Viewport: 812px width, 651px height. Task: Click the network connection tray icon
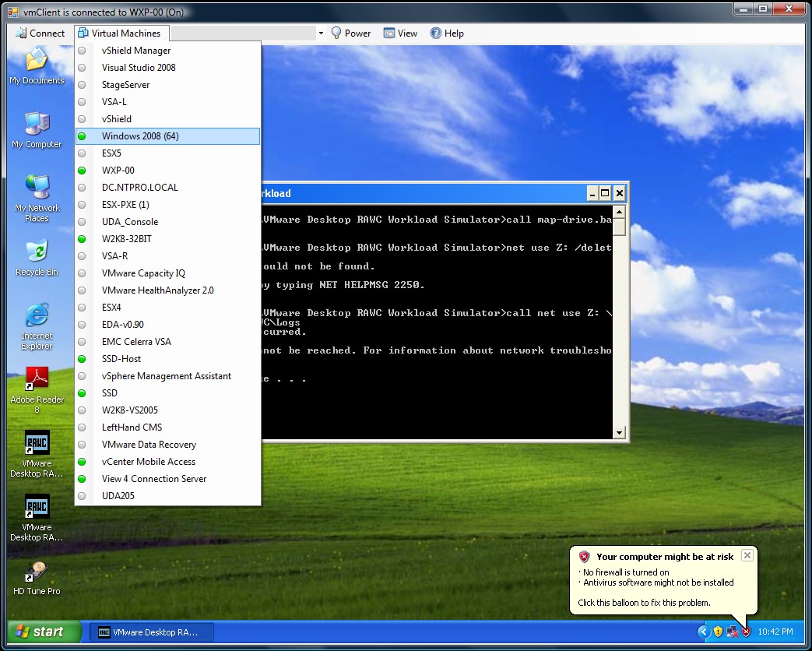pyautogui.click(x=733, y=632)
